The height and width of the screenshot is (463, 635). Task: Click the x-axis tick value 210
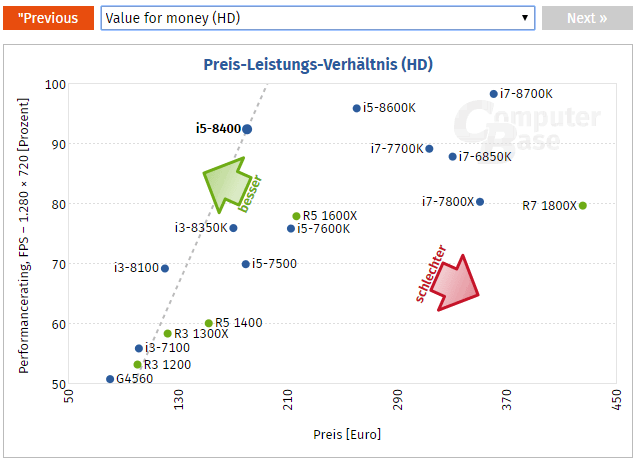click(x=288, y=399)
